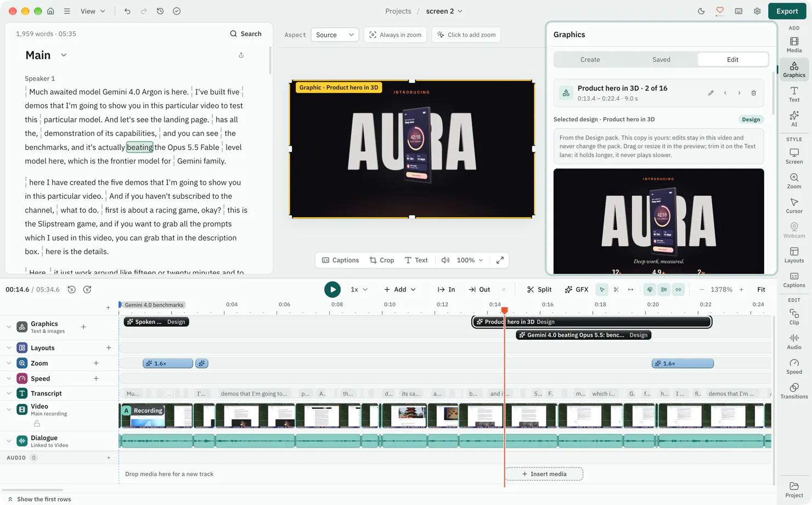The height and width of the screenshot is (505, 812).
Task: Switch to the Create tab
Action: [x=590, y=59]
